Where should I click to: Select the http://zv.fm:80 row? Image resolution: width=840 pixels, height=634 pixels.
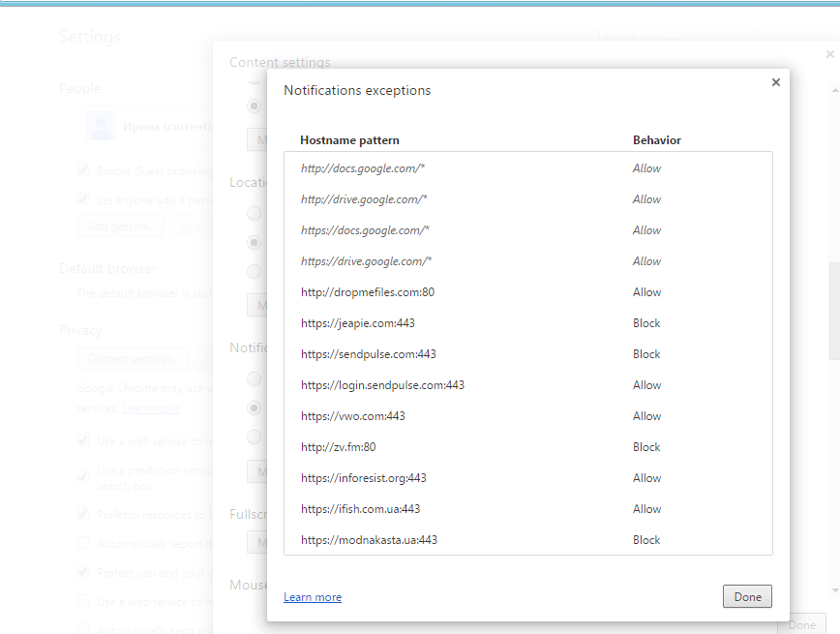(338, 447)
